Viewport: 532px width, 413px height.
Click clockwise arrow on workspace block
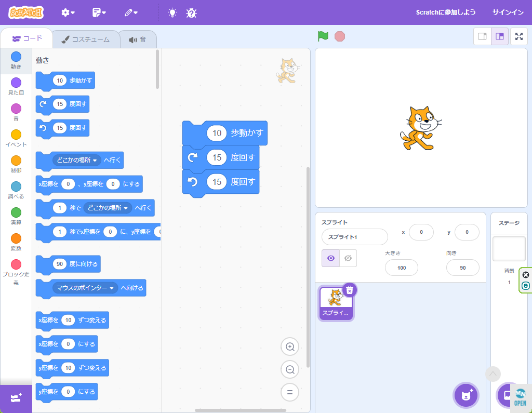pos(193,157)
